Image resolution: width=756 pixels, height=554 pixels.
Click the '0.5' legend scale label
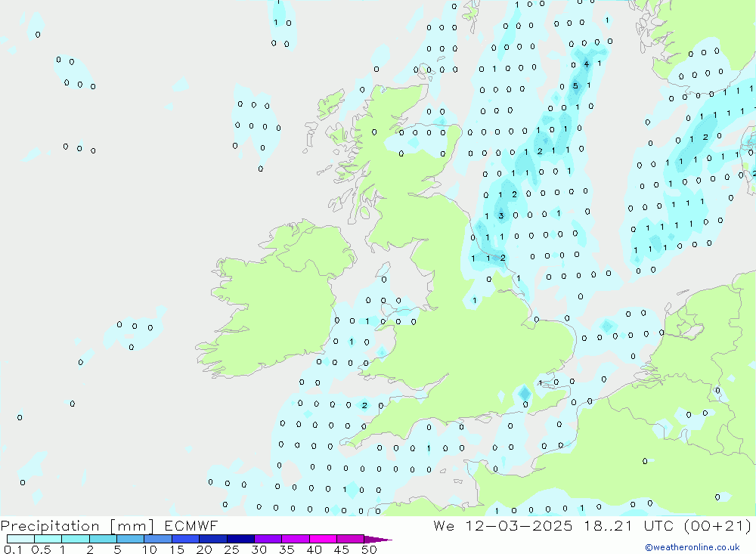(41, 549)
